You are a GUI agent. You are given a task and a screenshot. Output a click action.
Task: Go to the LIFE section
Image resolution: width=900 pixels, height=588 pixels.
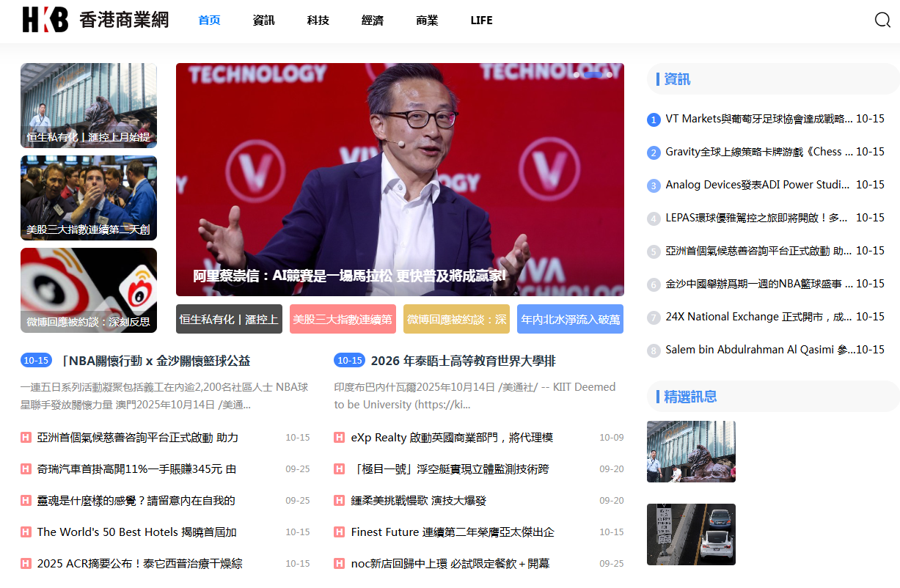click(x=481, y=21)
